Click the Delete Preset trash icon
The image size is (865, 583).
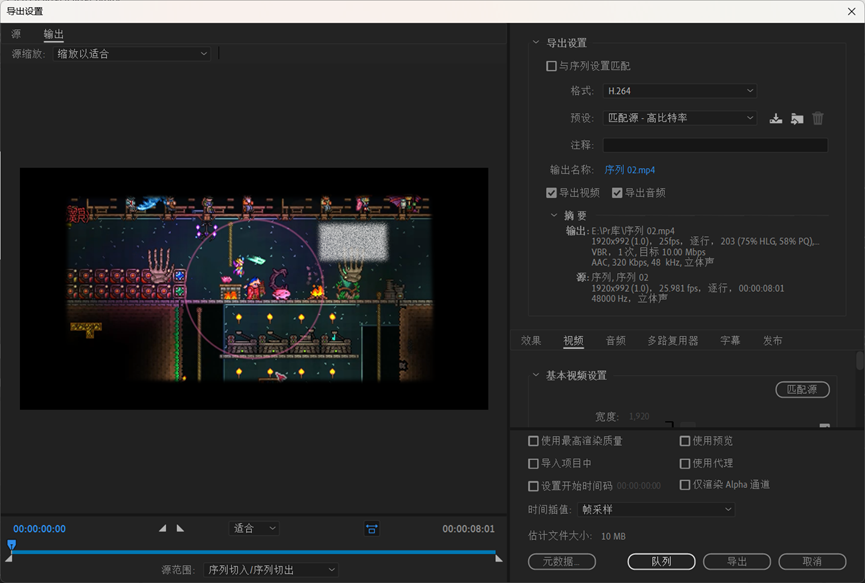(x=818, y=118)
